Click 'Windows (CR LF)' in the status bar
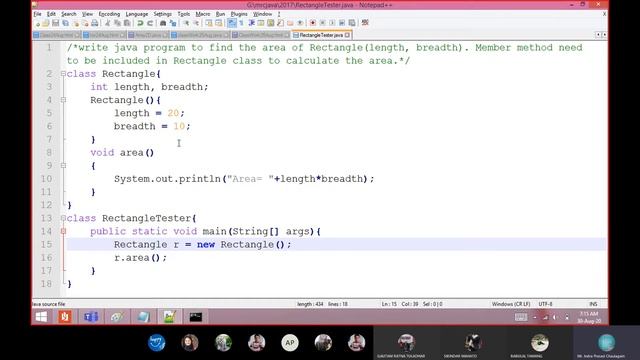Viewport: 640px width, 360px height. tap(511, 304)
